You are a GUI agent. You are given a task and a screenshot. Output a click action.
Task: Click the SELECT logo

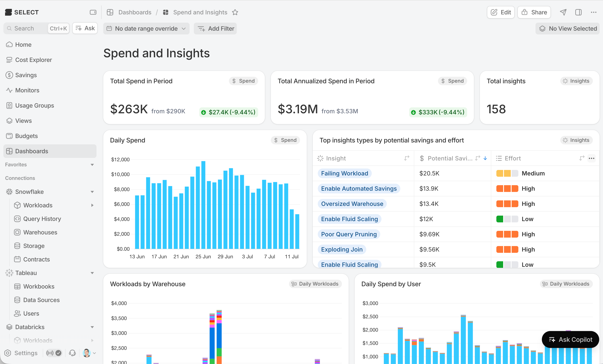[x=22, y=12]
